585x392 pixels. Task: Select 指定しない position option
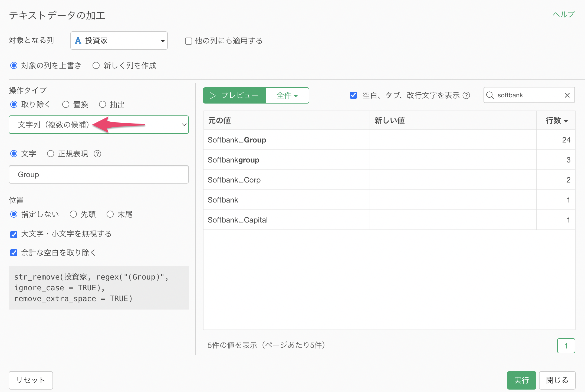pyautogui.click(x=14, y=214)
